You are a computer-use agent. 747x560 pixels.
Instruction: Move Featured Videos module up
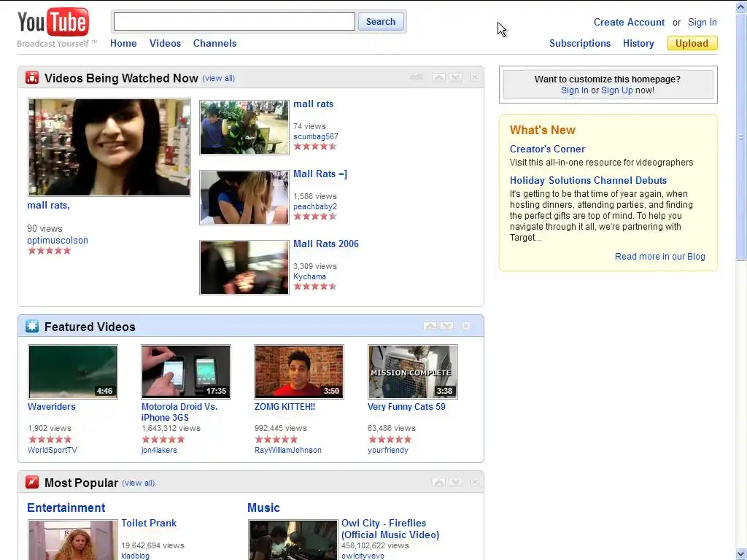[430, 326]
